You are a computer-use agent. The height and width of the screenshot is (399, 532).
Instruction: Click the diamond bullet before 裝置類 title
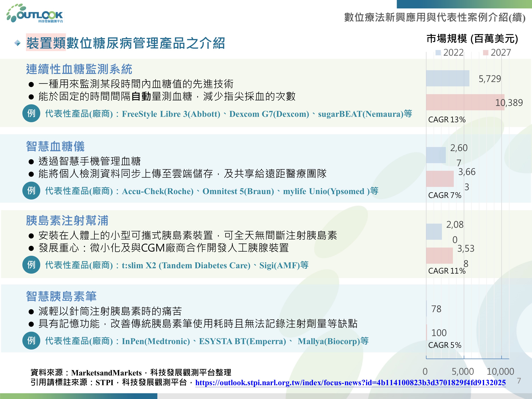17,43
